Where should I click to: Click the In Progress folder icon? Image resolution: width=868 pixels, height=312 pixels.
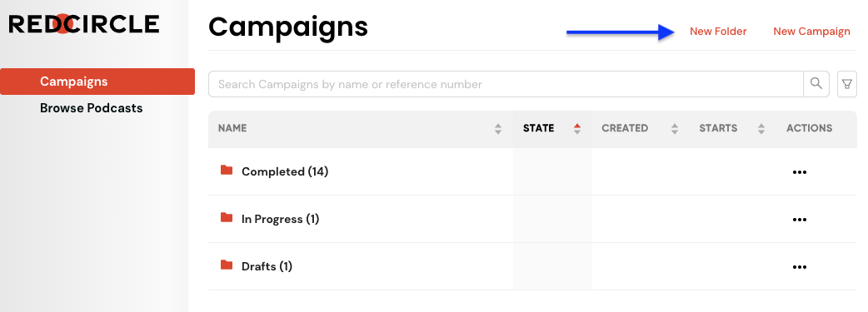click(227, 217)
